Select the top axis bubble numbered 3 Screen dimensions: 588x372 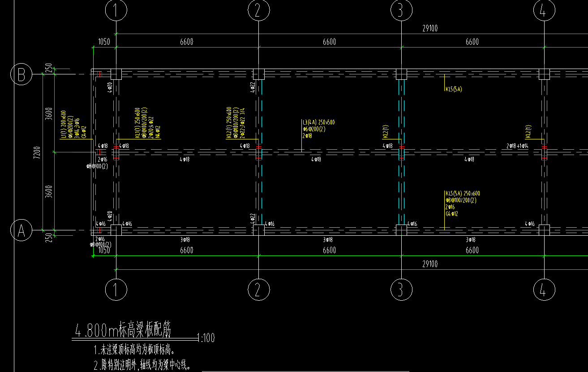401,10
